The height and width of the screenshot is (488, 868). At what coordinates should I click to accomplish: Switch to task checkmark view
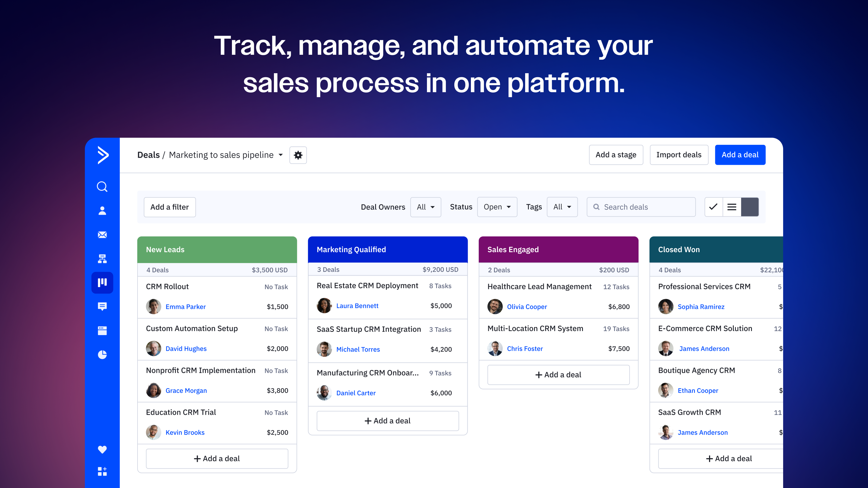coord(713,207)
